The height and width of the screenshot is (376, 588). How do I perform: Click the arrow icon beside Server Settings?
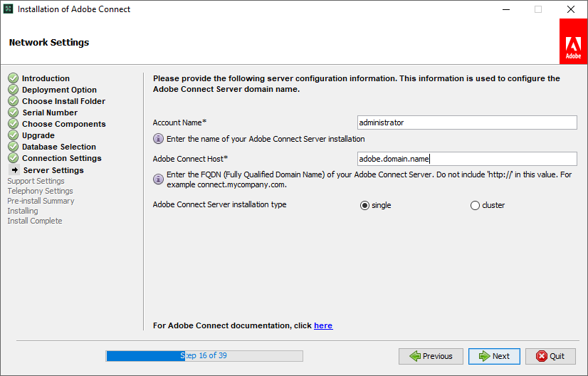click(x=14, y=170)
